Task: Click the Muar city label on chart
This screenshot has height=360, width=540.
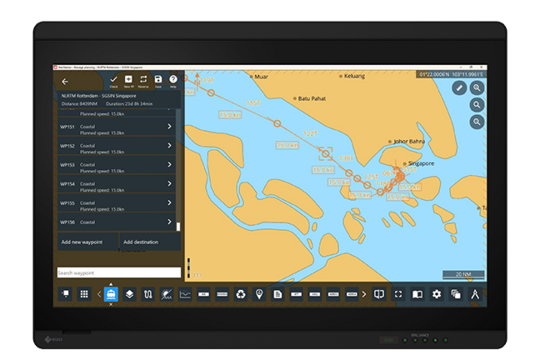Action: (x=261, y=76)
